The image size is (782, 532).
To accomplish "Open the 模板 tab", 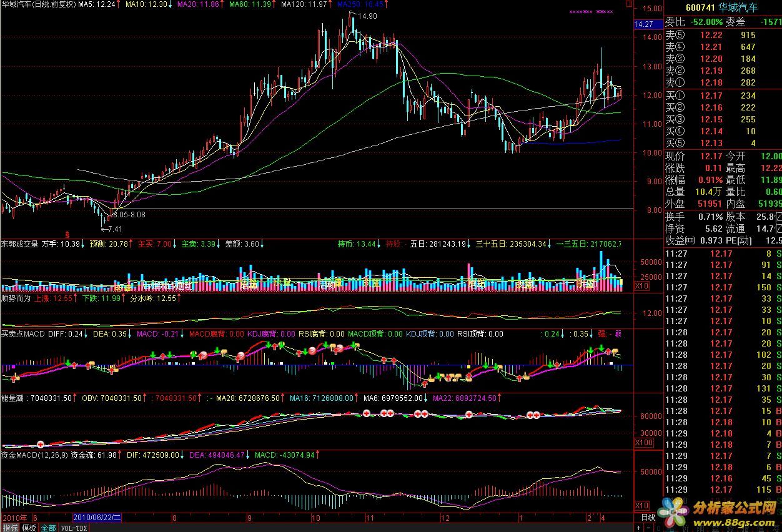I will pyautogui.click(x=29, y=528).
